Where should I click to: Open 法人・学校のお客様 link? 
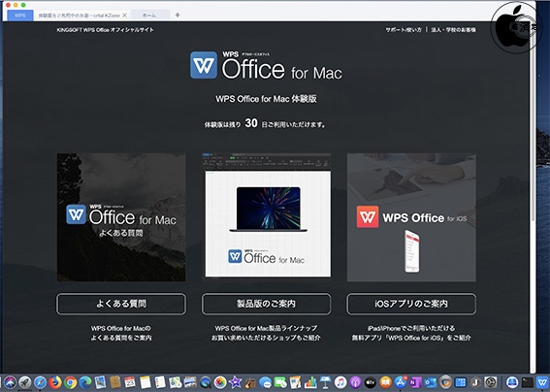click(x=454, y=30)
